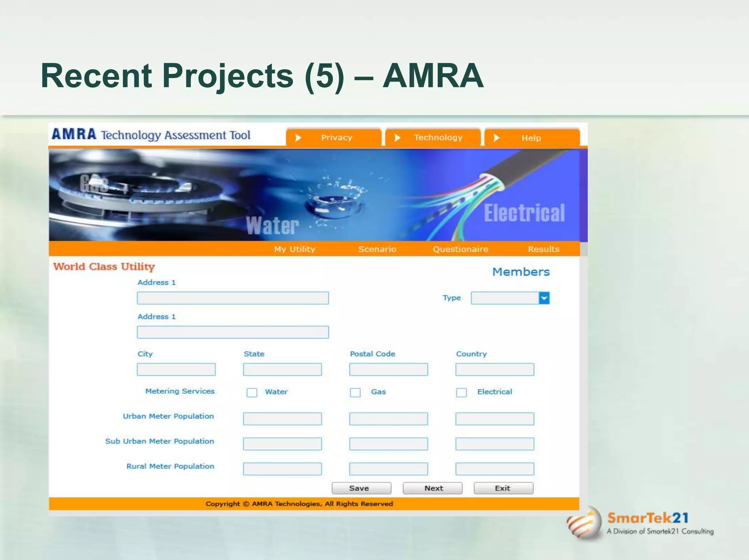749x560 pixels.
Task: Go to the Questionaire tab
Action: tap(460, 249)
